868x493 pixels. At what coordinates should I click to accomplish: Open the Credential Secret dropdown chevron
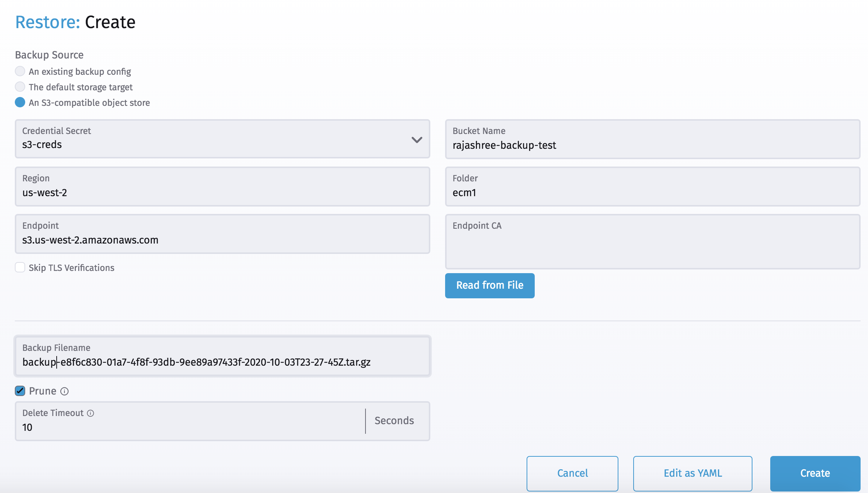pos(417,140)
